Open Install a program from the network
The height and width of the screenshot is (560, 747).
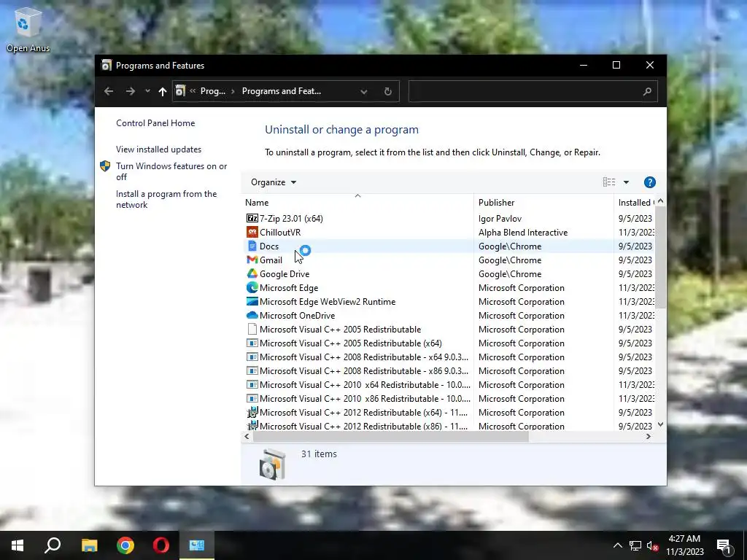tap(166, 199)
